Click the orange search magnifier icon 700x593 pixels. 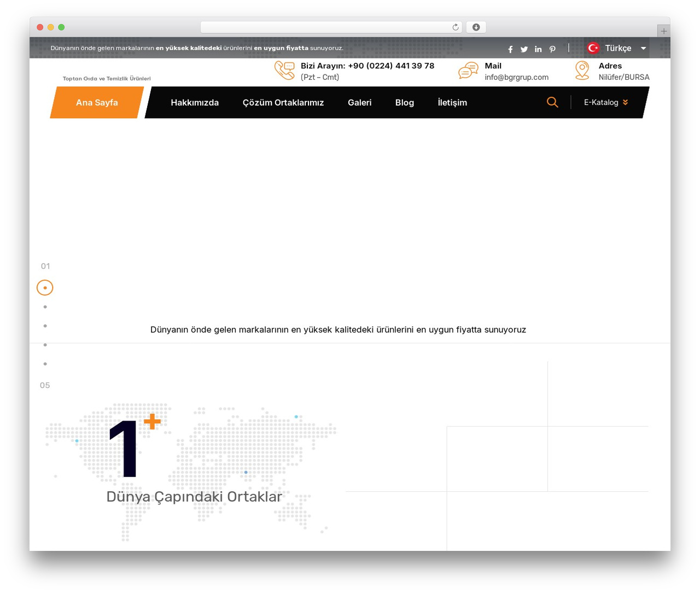tap(552, 102)
